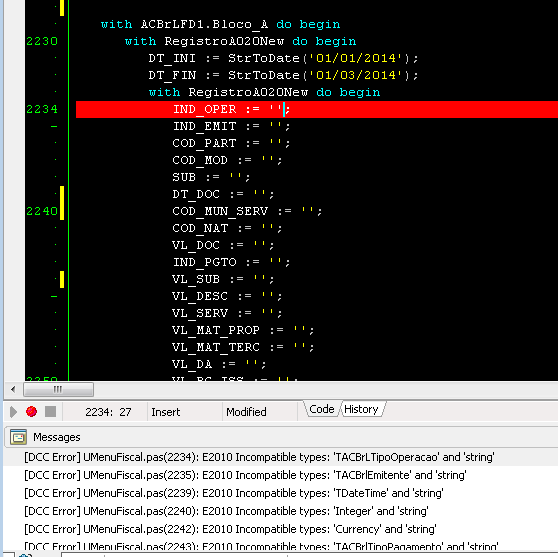Click the horizontal scrollbar left arrow
This screenshot has width=558, height=557.
pyautogui.click(x=13, y=389)
